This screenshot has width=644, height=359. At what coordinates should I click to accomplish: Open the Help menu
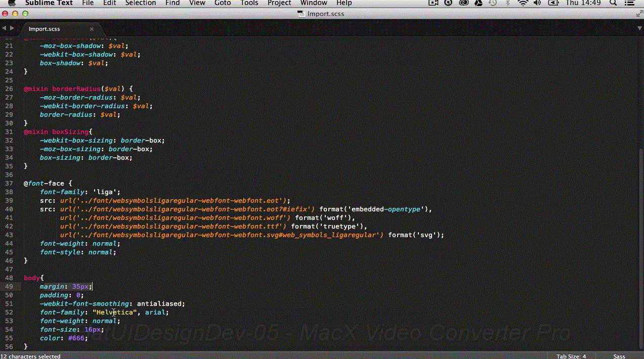pyautogui.click(x=344, y=3)
